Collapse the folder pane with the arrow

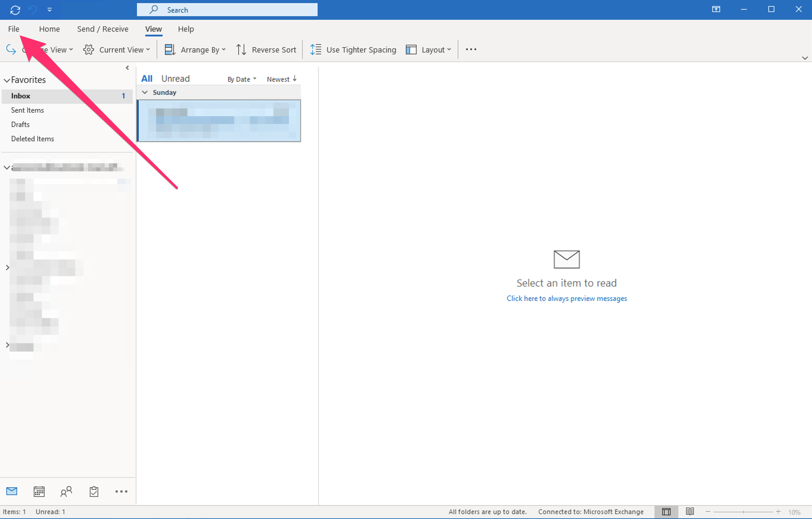127,67
